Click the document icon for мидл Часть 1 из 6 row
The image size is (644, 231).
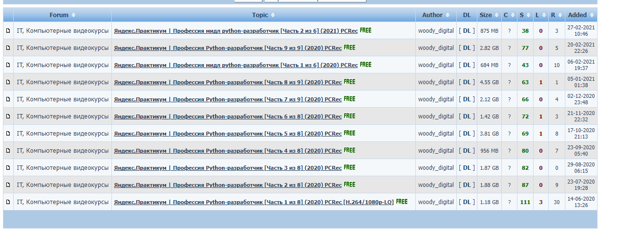click(x=8, y=65)
